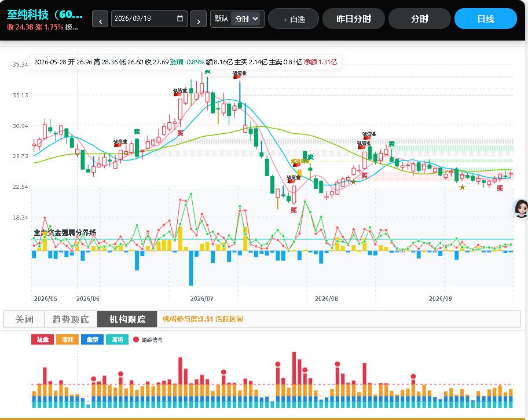The height and width of the screenshot is (420, 528).
Task: Click the 2026/08 axis label
Action: pyautogui.click(x=326, y=298)
